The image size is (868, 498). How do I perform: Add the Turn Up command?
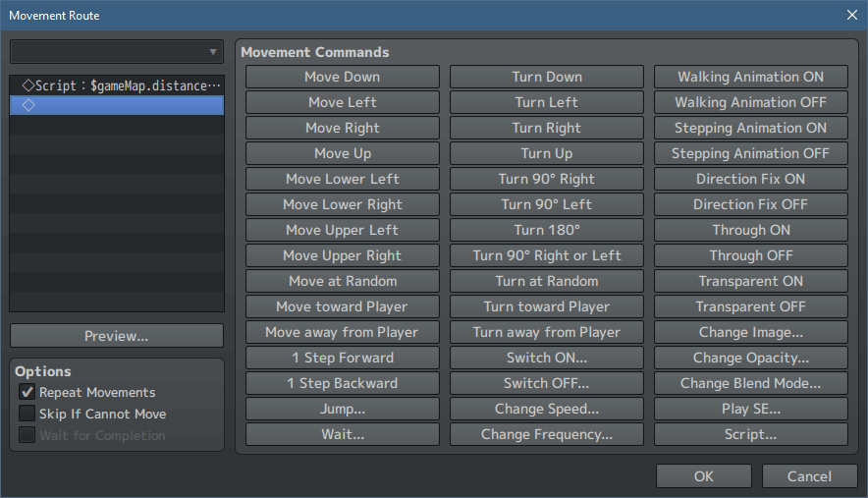[547, 153]
